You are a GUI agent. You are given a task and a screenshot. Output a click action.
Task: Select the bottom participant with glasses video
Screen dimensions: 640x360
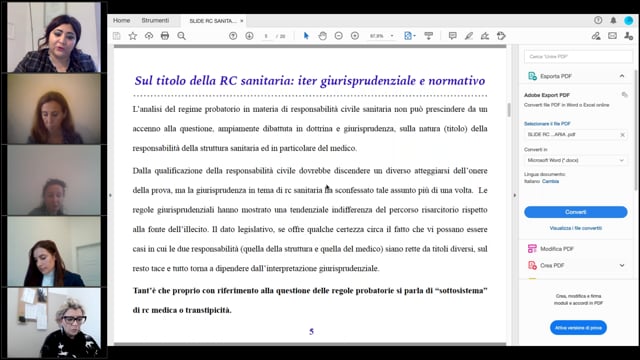click(53, 322)
